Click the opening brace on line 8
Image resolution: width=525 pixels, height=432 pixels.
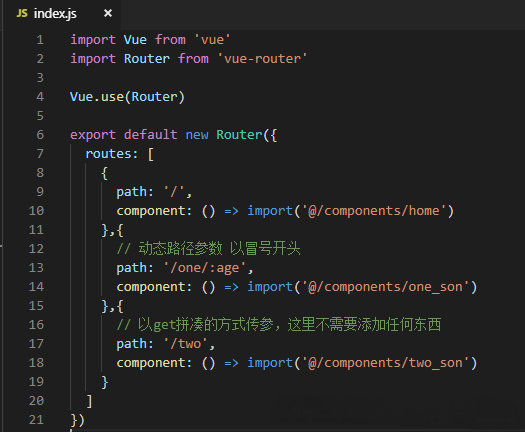(104, 173)
